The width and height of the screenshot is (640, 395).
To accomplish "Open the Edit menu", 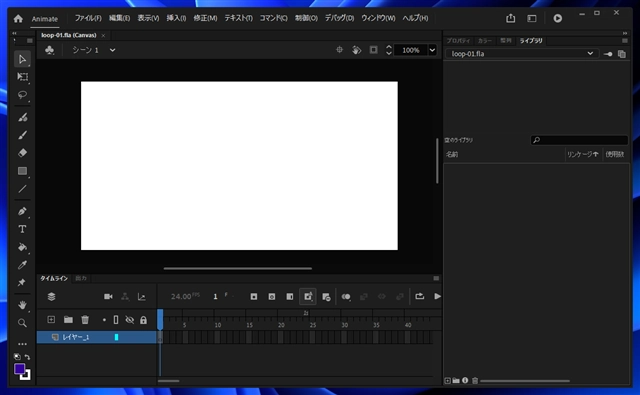I will click(x=119, y=18).
